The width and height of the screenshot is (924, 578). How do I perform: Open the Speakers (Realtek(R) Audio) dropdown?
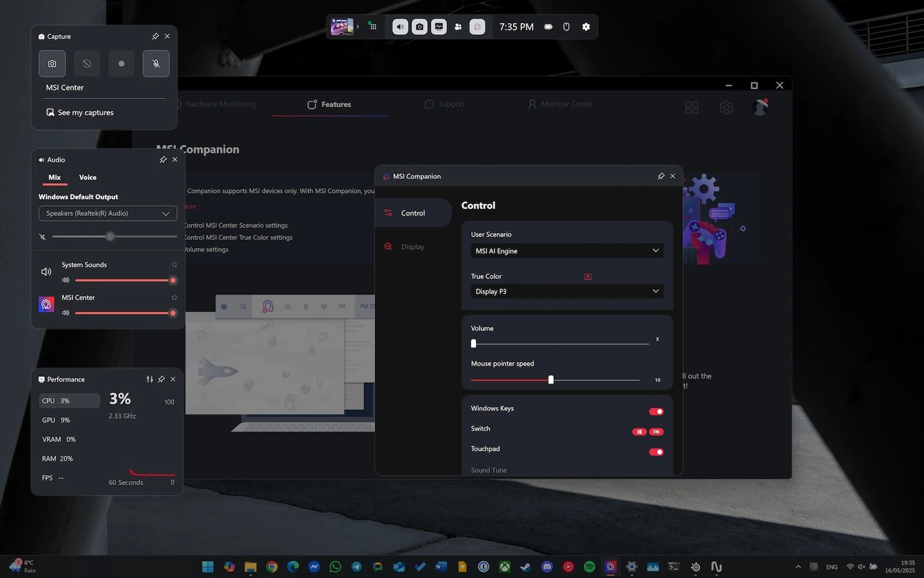[x=108, y=213]
